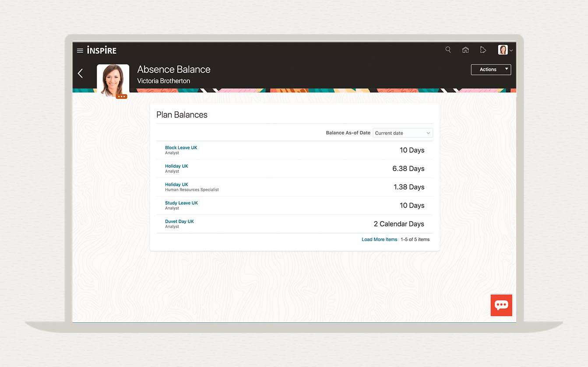Click Human Resources Specialist subtitle
Screen dimensions: 588x367
(x=192, y=190)
